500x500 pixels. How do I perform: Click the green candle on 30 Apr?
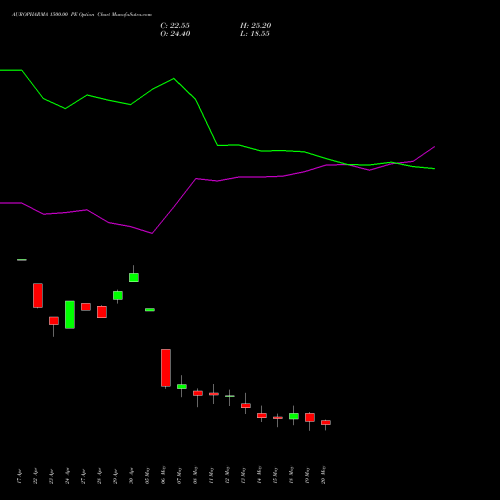(x=134, y=277)
